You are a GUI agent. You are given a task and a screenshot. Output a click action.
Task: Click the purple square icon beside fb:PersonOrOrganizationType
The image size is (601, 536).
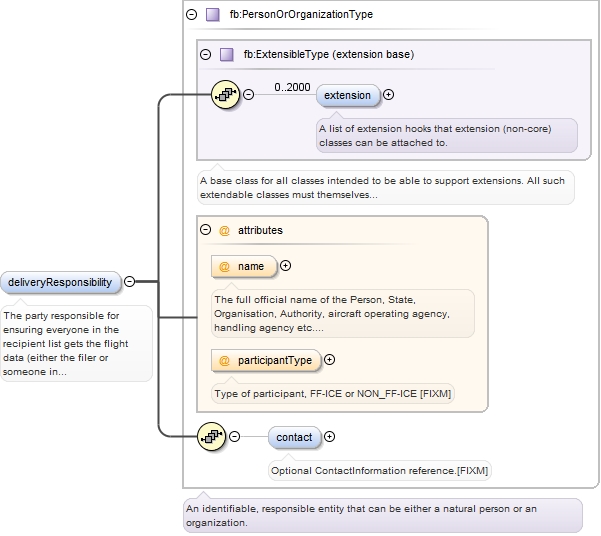pyautogui.click(x=211, y=16)
